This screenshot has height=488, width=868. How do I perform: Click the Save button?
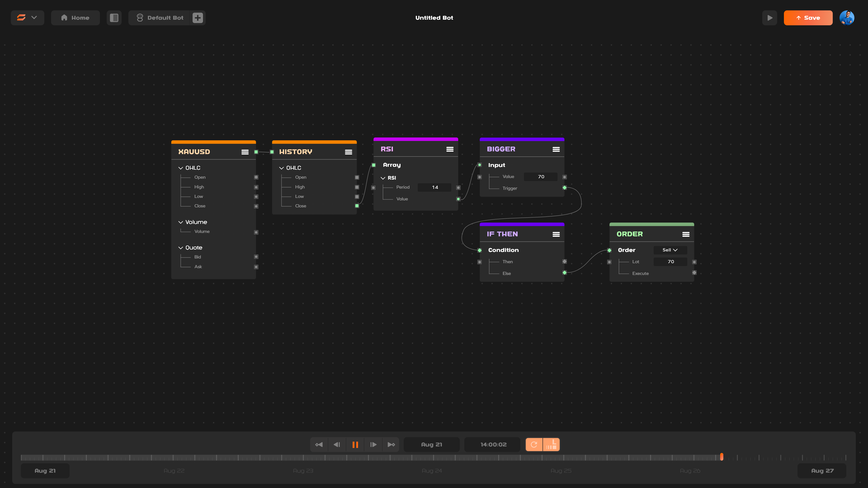(x=808, y=18)
